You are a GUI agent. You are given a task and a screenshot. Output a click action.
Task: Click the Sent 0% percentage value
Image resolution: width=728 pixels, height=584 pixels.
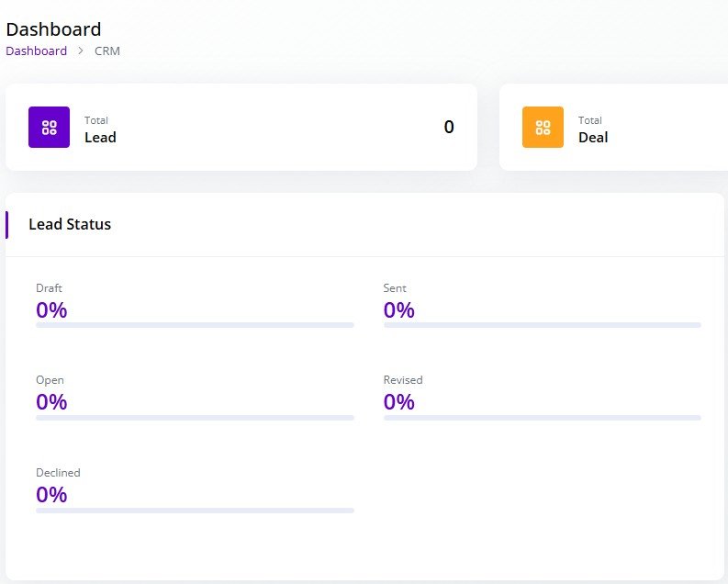pos(399,310)
